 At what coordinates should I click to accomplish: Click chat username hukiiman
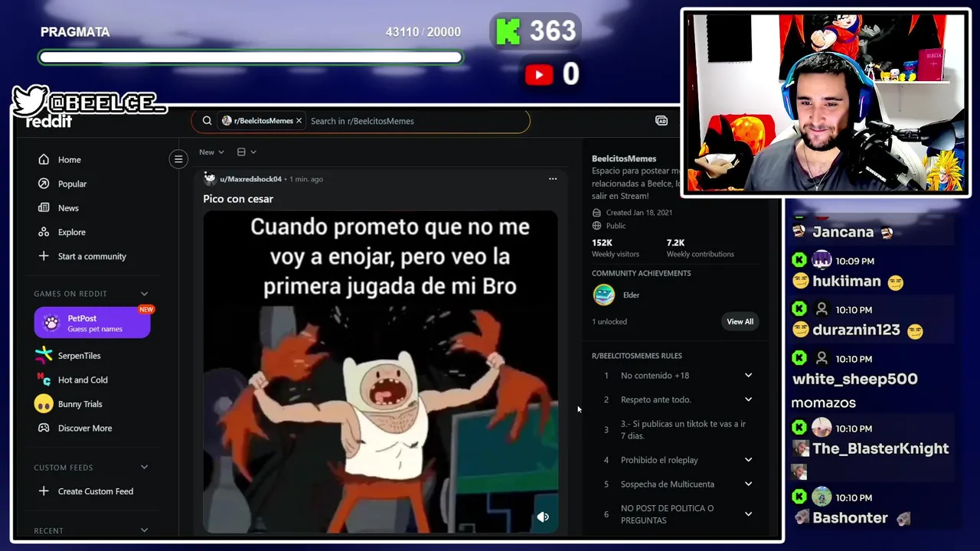point(847,281)
